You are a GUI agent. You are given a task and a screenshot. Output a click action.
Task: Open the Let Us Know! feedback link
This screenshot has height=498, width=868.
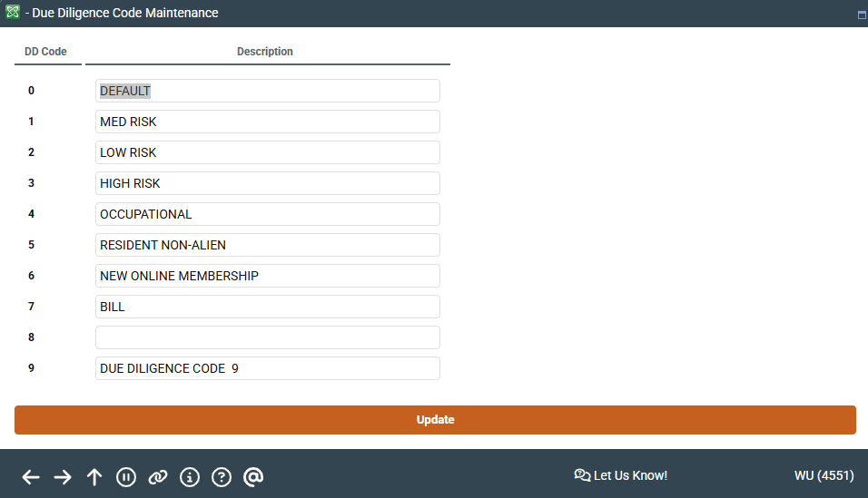621,475
